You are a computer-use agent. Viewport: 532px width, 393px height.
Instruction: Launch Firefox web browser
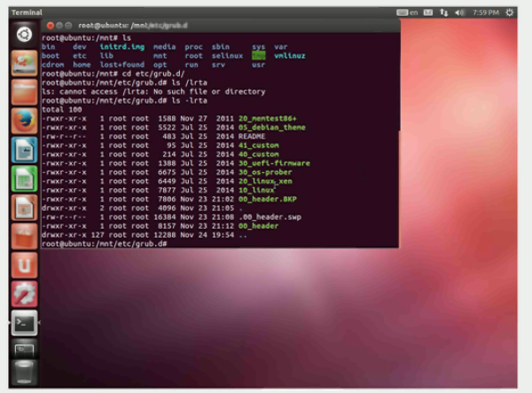click(x=23, y=120)
